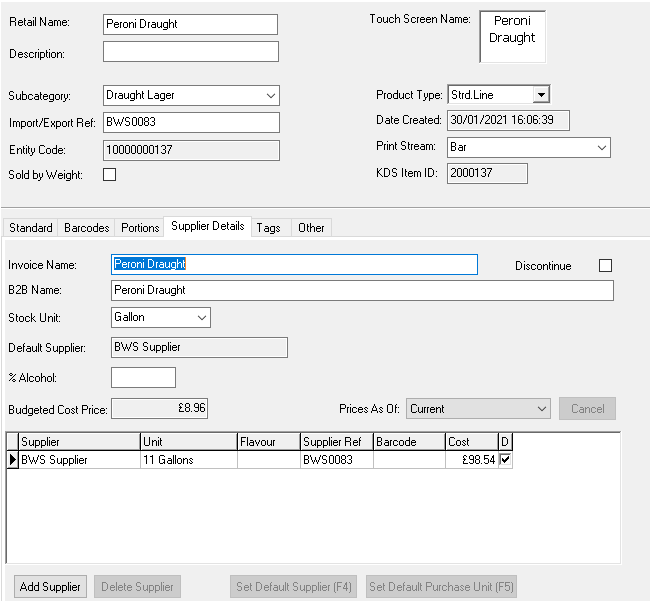Select the Tags tab

(268, 228)
